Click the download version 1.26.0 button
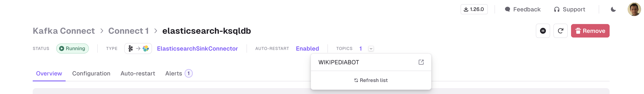644x94 pixels. click(x=474, y=9)
